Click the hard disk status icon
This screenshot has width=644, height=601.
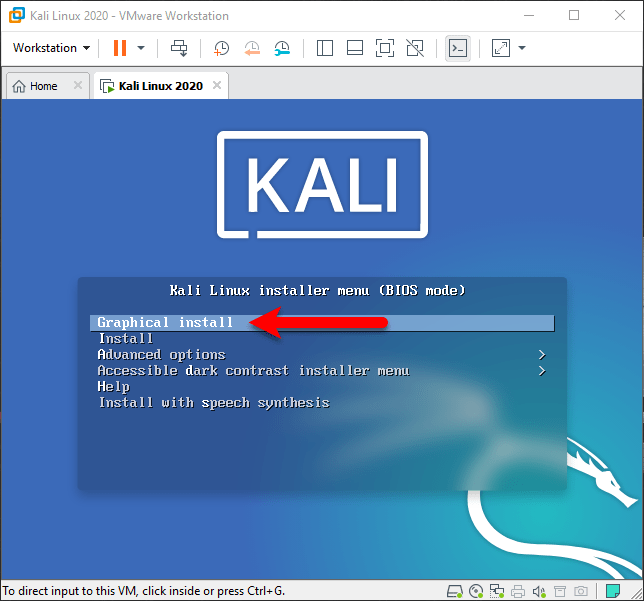click(455, 592)
